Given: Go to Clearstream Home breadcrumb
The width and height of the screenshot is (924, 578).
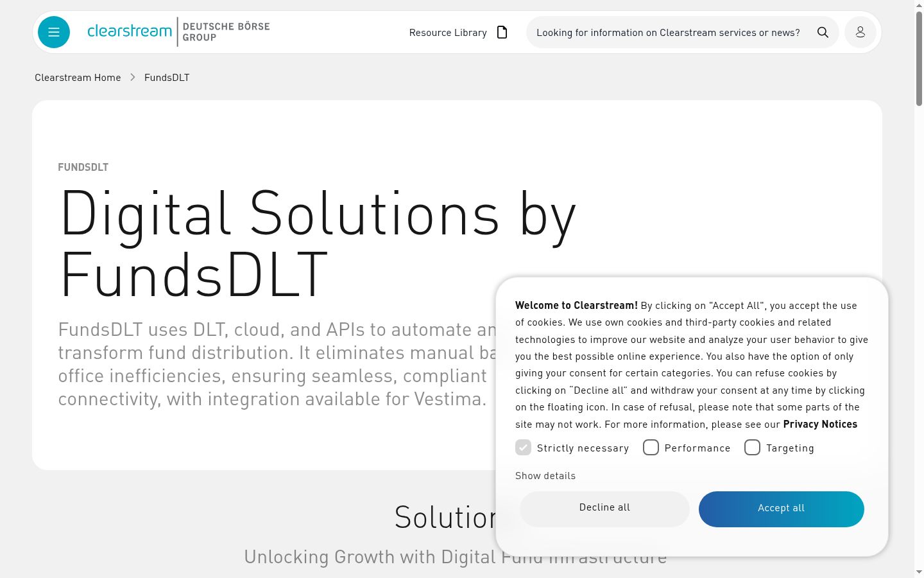Looking at the screenshot, I should 78,78.
